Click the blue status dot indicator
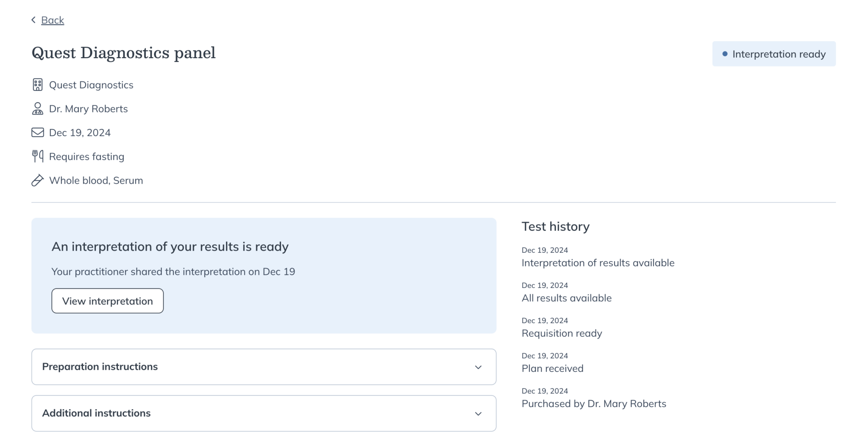 [725, 54]
